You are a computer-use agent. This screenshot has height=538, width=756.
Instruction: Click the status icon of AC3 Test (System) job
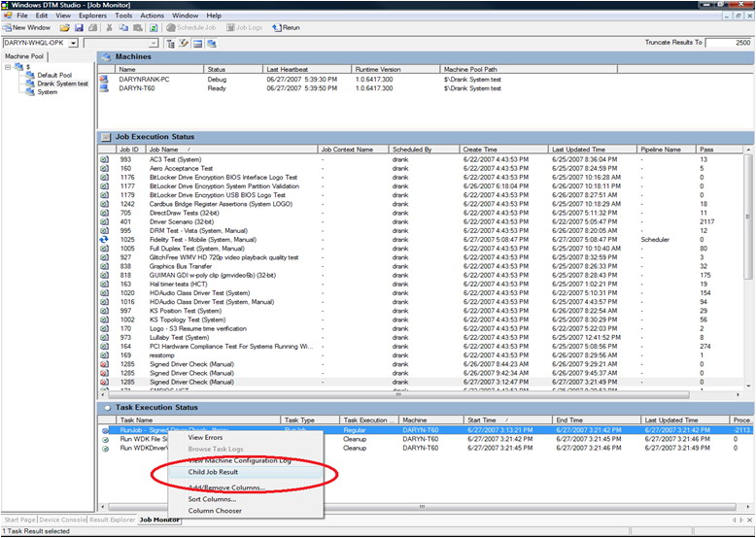coord(104,159)
